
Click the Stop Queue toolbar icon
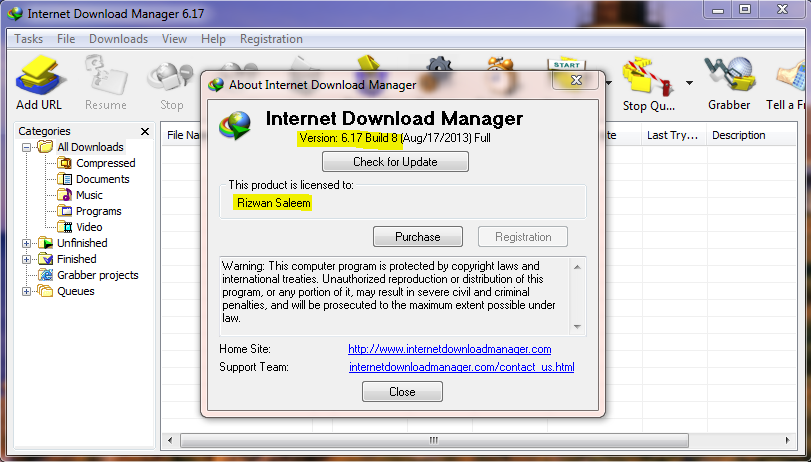click(649, 84)
